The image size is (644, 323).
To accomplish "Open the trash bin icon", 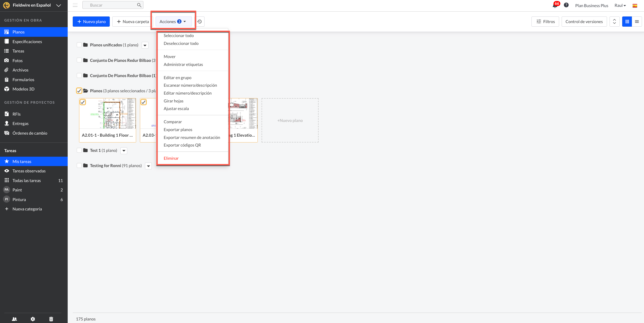I will coord(51,319).
